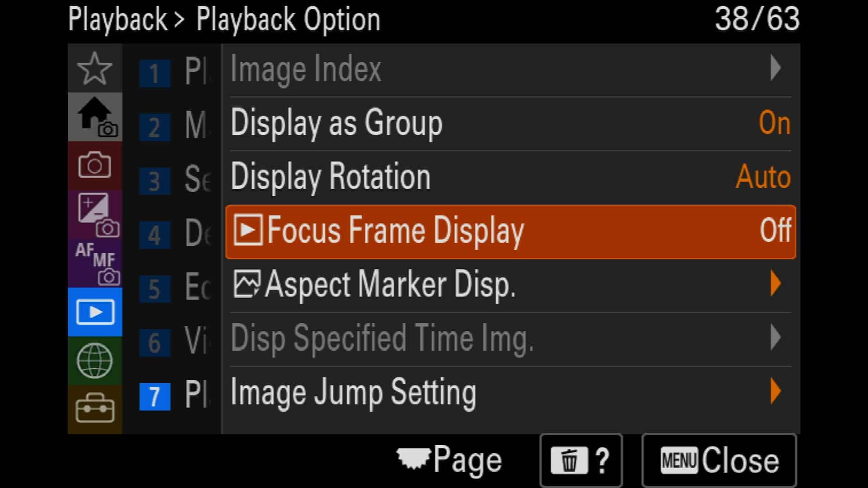Click the trash help button
Image resolution: width=868 pixels, height=488 pixels.
tap(581, 460)
